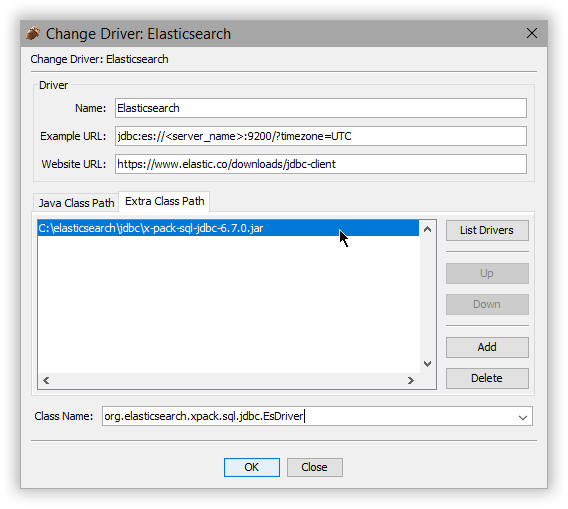
Task: Click the list's scroll down arrow
Action: click(427, 364)
